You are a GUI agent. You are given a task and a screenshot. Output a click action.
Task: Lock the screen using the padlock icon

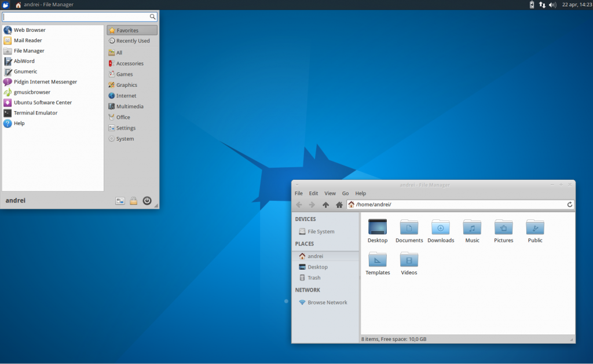(133, 200)
